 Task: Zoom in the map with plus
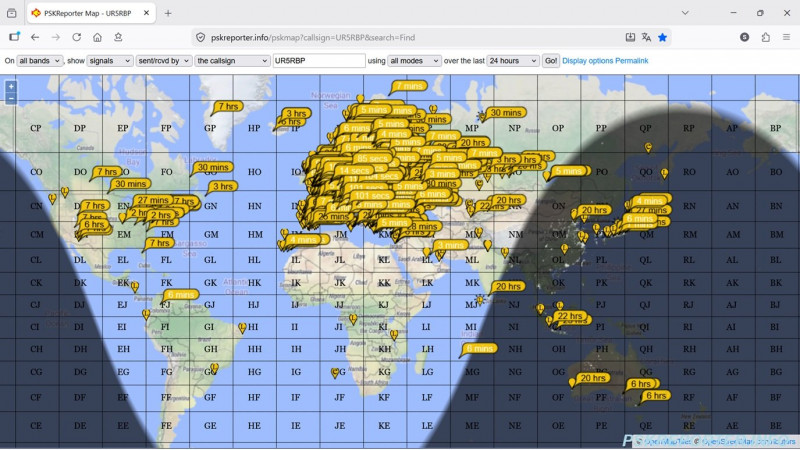tap(11, 86)
